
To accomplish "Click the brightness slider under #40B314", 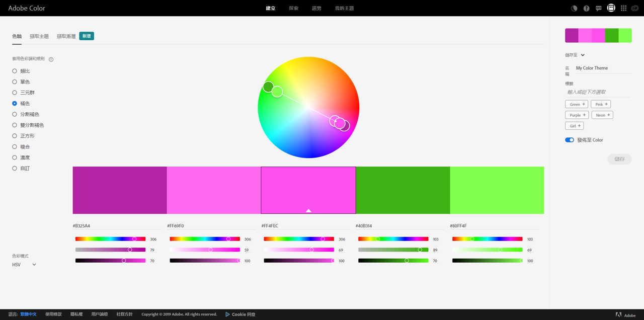I will (x=393, y=261).
